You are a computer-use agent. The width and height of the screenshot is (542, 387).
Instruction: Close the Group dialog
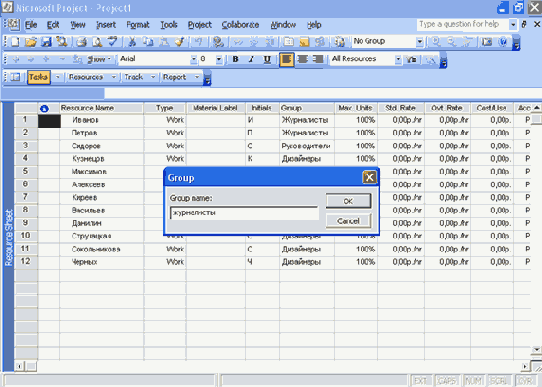click(x=370, y=178)
